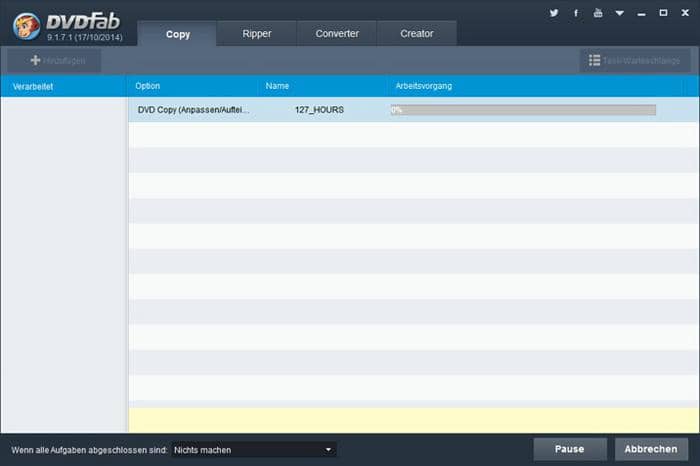
Task: Click the Abbrechen button
Action: [x=651, y=449]
